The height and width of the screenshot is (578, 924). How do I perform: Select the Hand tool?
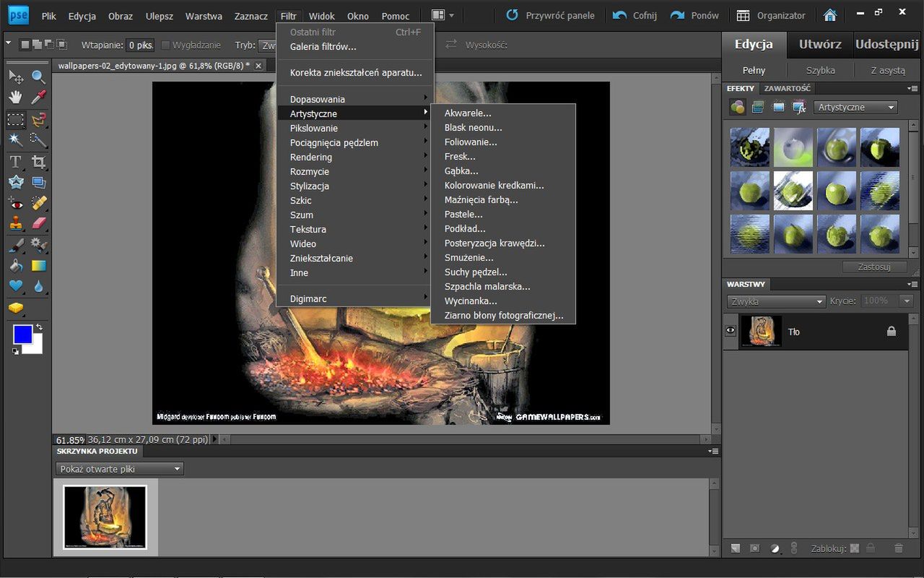[15, 97]
